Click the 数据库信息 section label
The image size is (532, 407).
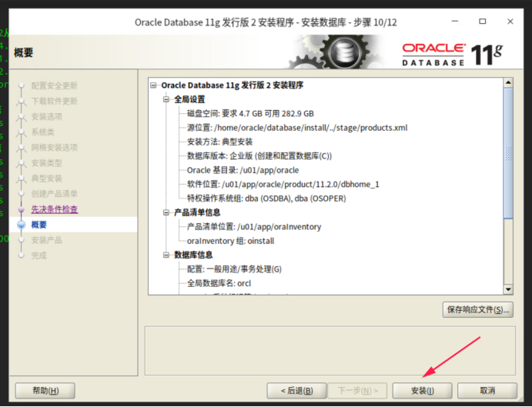(193, 255)
